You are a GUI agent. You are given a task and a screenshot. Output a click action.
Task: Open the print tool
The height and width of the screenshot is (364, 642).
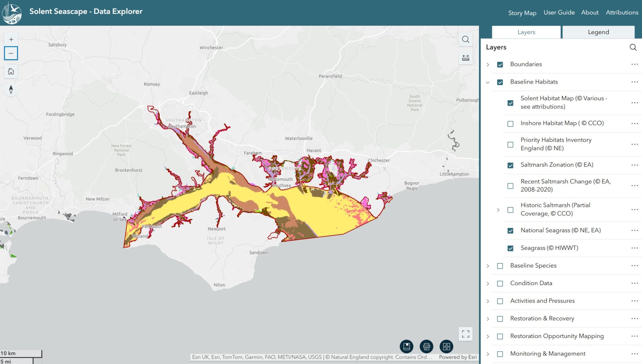coord(426,346)
